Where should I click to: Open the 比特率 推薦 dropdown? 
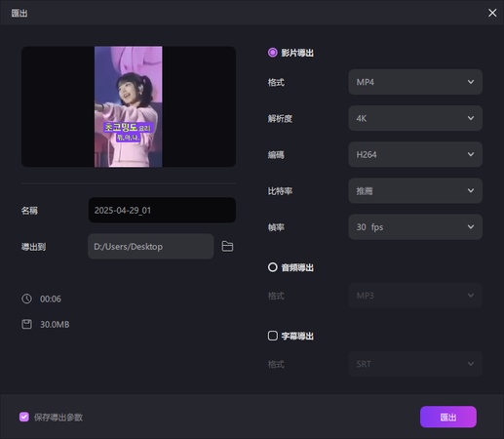tap(415, 190)
